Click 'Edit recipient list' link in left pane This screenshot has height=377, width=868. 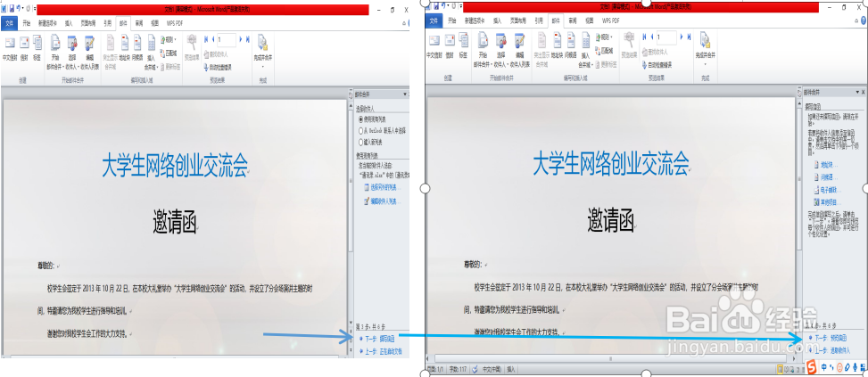381,201
